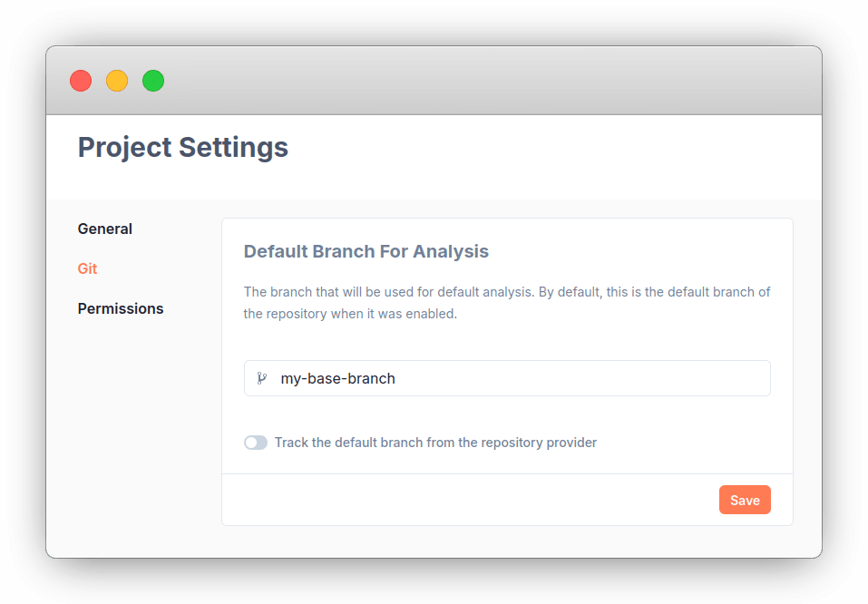This screenshot has width=868, height=604.
Task: Click the branch icon inside the input field
Action: pos(262,378)
